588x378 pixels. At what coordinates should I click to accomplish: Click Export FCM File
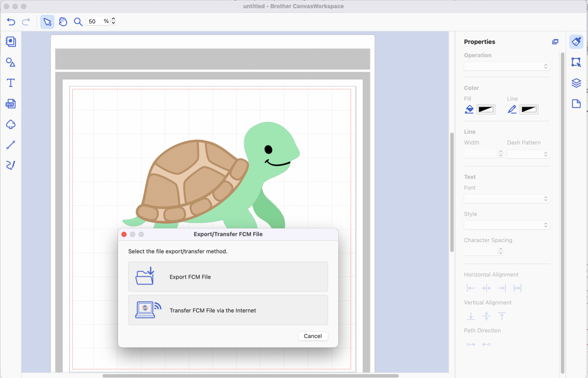tap(228, 276)
